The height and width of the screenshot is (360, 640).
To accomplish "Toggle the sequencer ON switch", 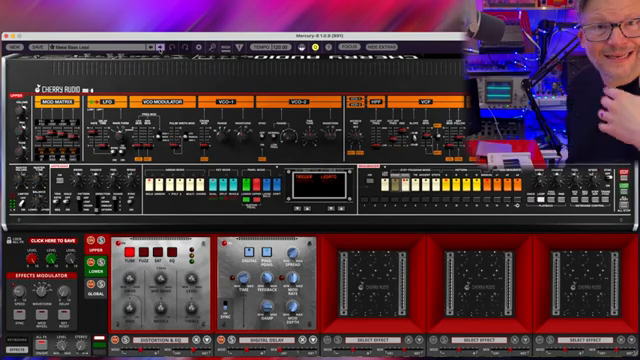I will click(x=370, y=180).
